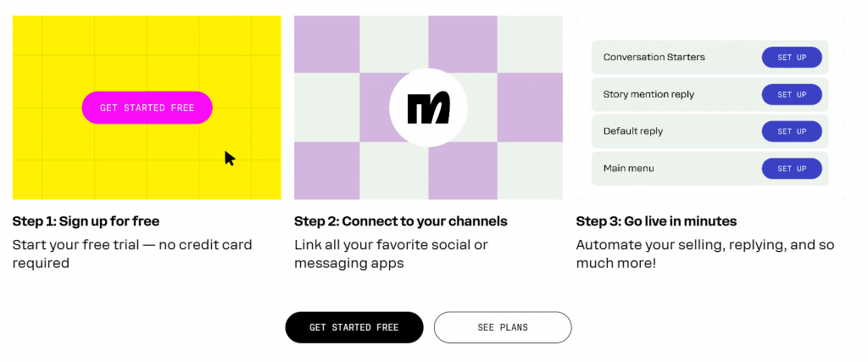Click the black Get Started Free button
This screenshot has width=868, height=362.
(x=354, y=327)
